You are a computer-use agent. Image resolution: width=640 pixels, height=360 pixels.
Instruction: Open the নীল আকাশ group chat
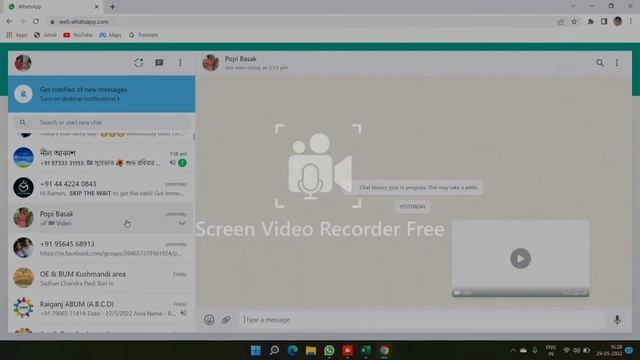[102, 158]
